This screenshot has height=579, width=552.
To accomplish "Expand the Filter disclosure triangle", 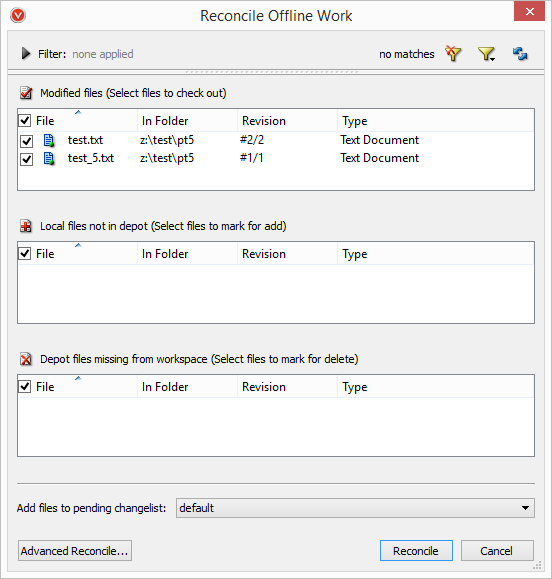I will click(x=26, y=54).
